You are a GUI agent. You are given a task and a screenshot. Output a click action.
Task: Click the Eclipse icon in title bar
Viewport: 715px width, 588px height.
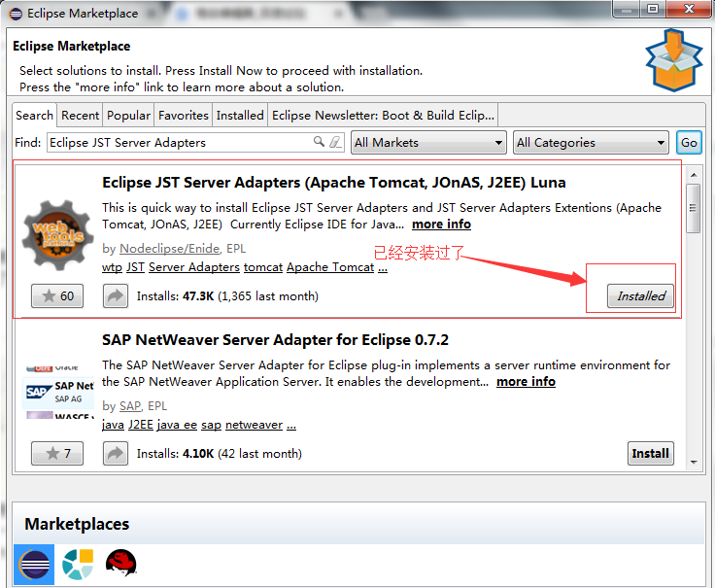click(16, 14)
